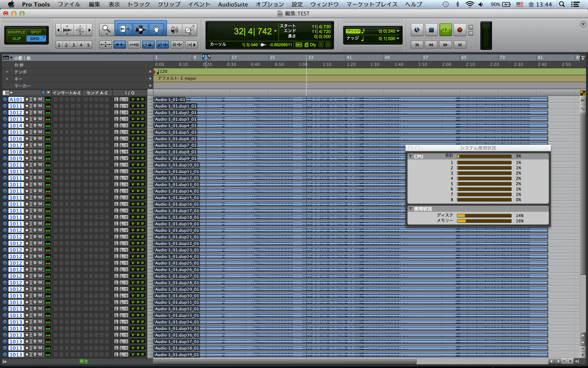Open the AudioSuite menu
The height and width of the screenshot is (368, 588).
pos(233,4)
